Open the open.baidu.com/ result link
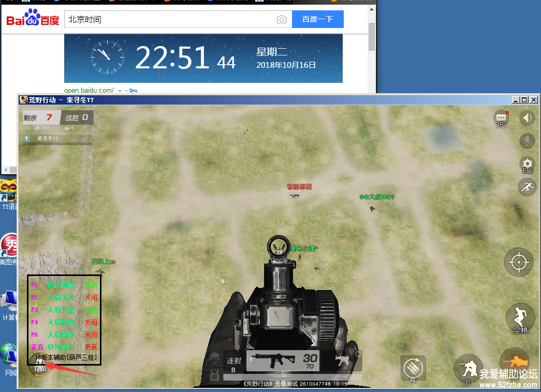541x392 pixels. 89,91
